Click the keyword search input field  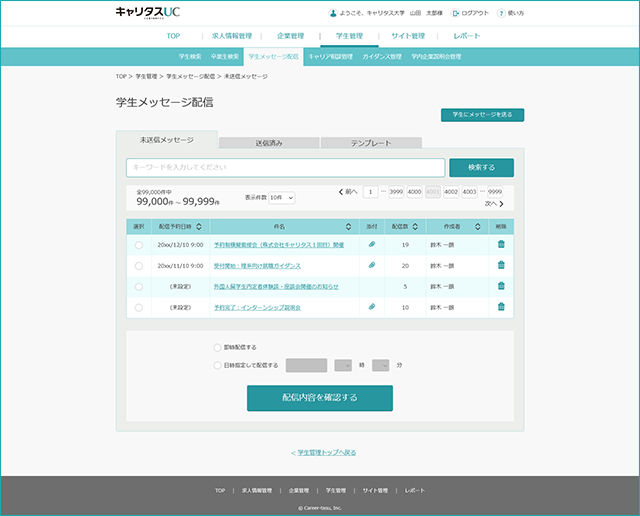(x=285, y=167)
